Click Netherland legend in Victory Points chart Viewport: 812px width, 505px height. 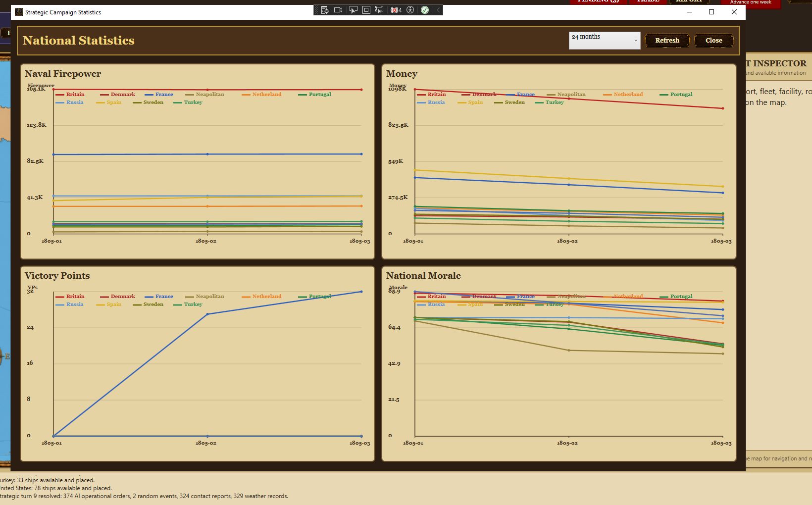(x=261, y=297)
